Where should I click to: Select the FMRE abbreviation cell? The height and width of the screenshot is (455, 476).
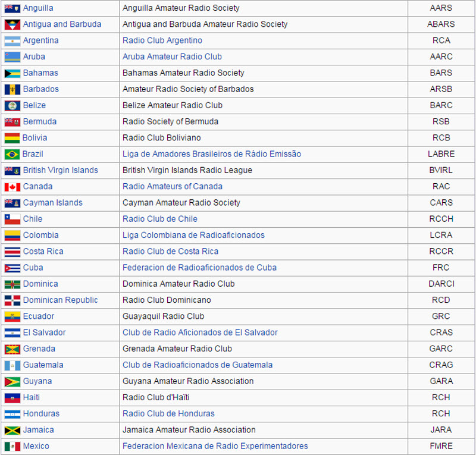pos(441,446)
